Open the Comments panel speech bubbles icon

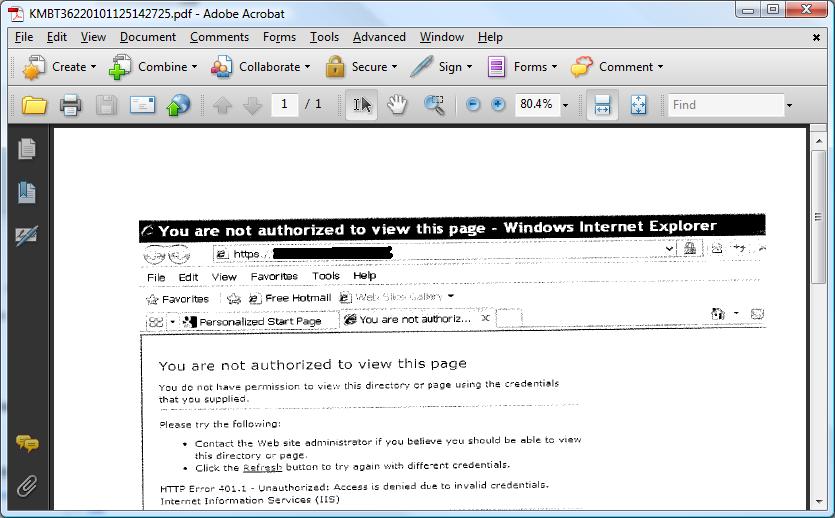pos(27,443)
